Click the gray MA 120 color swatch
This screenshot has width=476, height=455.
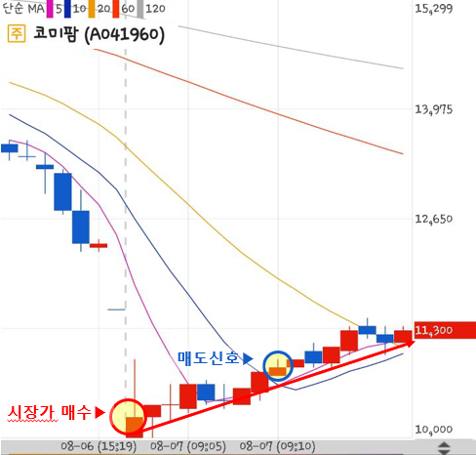point(139,9)
